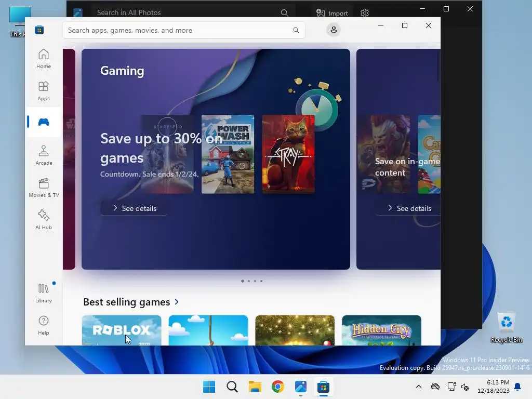Click the Photos search magnifier icon
Viewport: 532px width, 399px height.
click(284, 12)
